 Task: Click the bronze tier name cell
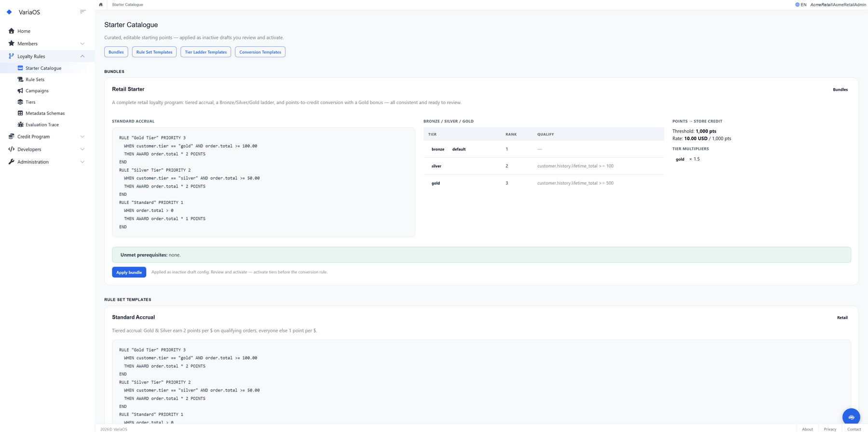pos(438,149)
